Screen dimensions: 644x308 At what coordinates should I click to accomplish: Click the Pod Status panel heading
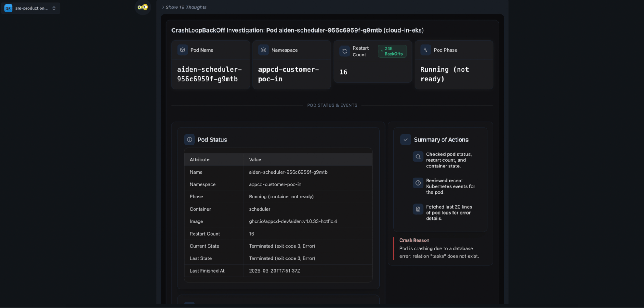[212, 140]
